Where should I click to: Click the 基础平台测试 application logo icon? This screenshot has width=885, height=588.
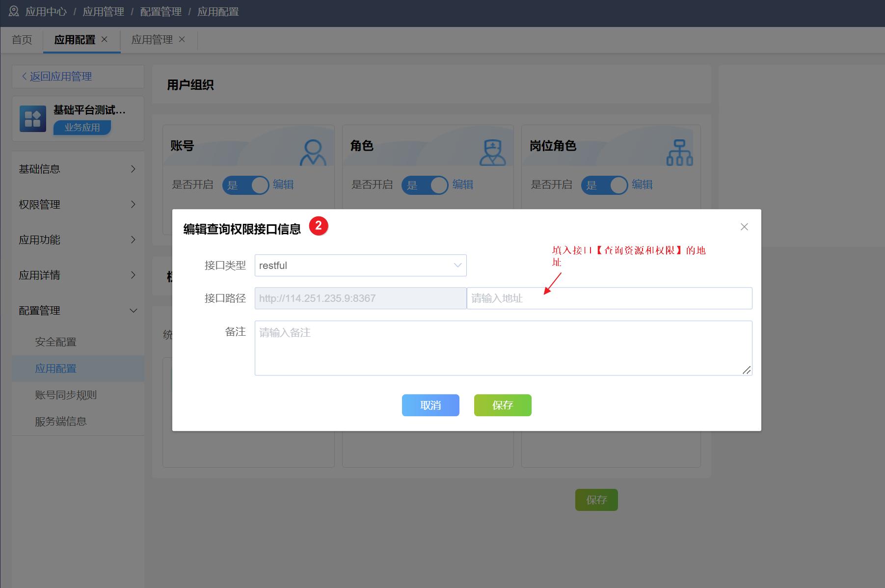tap(33, 119)
